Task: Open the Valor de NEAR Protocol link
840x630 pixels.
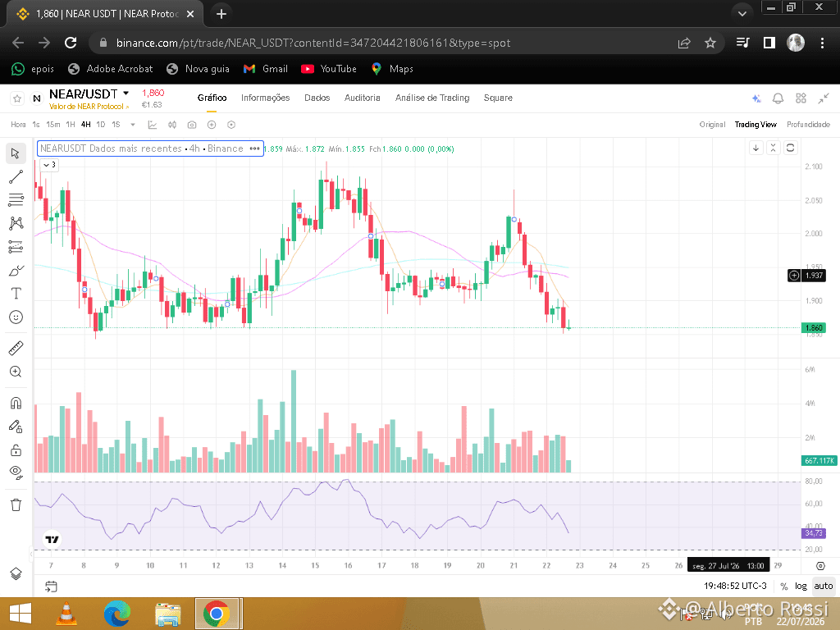Action: (x=89, y=107)
